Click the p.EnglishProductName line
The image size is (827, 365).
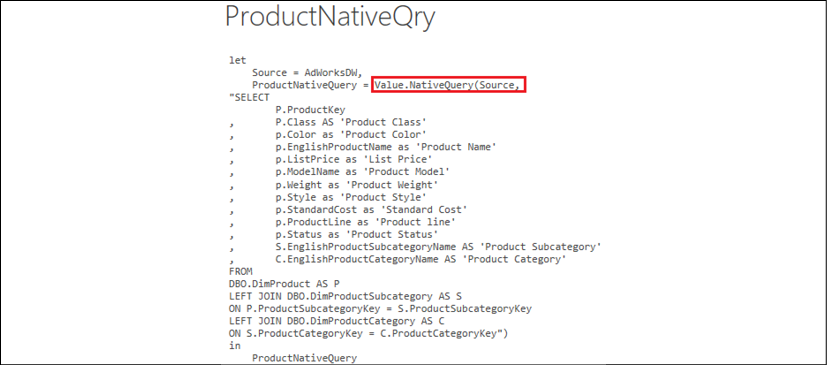(x=386, y=147)
